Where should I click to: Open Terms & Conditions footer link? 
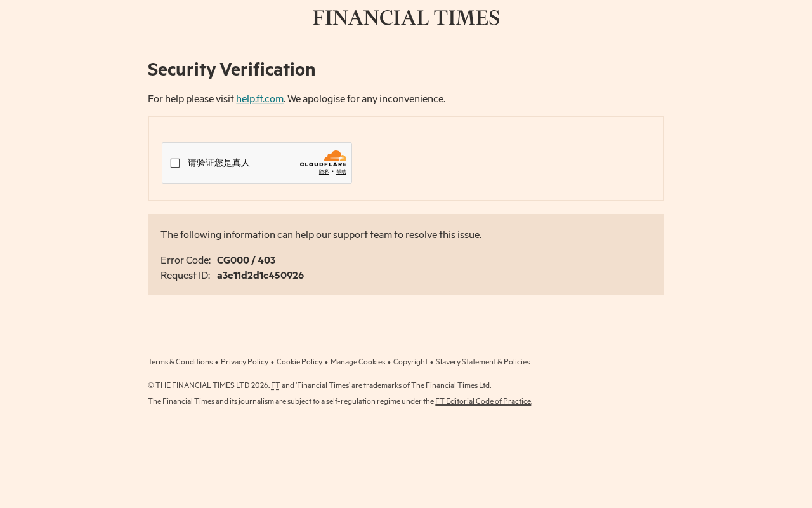(180, 362)
